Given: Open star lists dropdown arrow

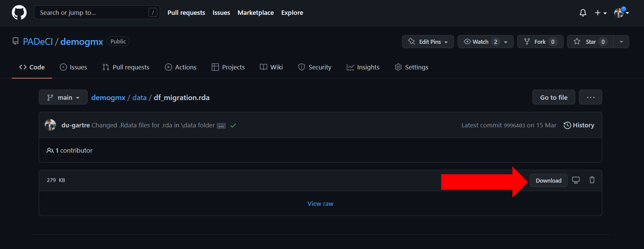Looking at the screenshot, I should click(621, 42).
